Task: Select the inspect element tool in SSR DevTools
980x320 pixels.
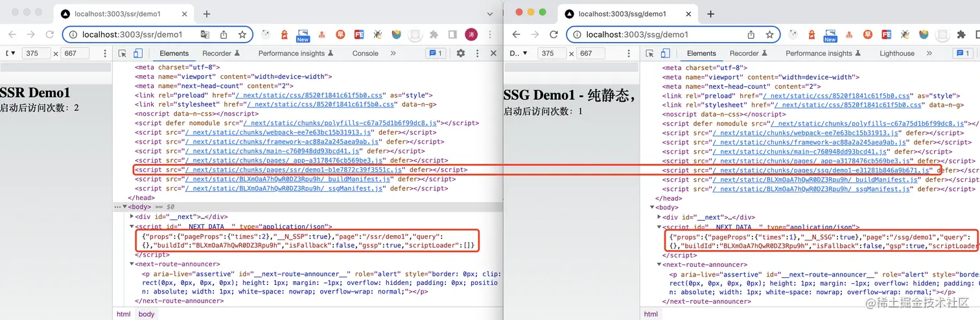Action: pyautogui.click(x=122, y=54)
